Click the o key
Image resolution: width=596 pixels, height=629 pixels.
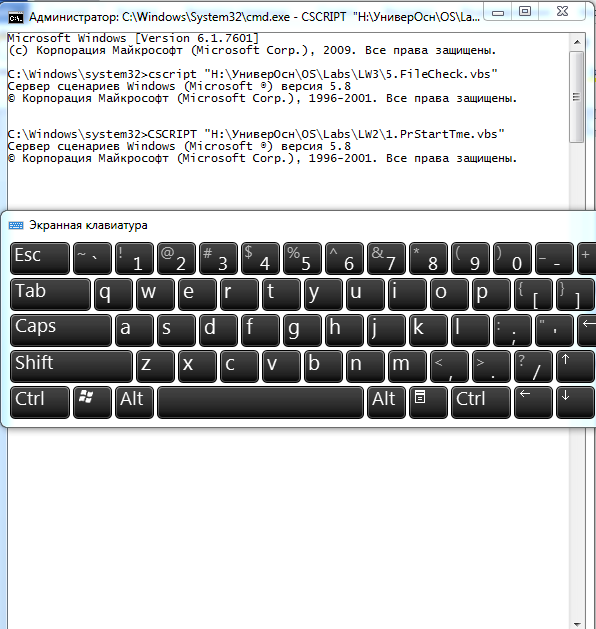coord(449,294)
